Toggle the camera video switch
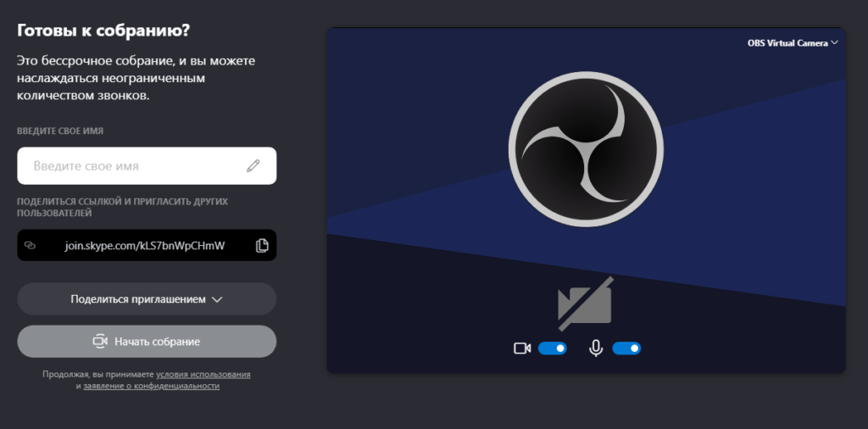This screenshot has width=868, height=429. [552, 348]
